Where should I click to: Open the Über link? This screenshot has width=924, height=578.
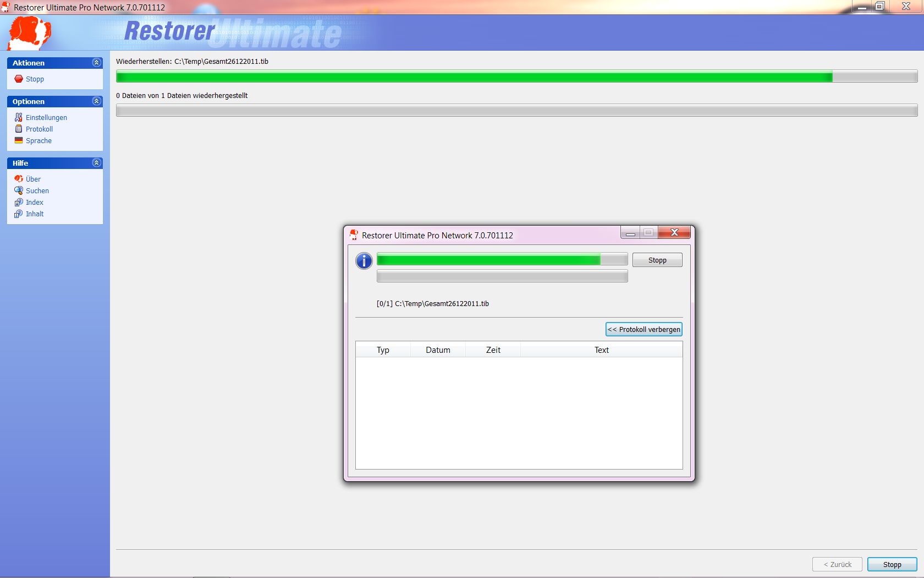[x=33, y=179]
